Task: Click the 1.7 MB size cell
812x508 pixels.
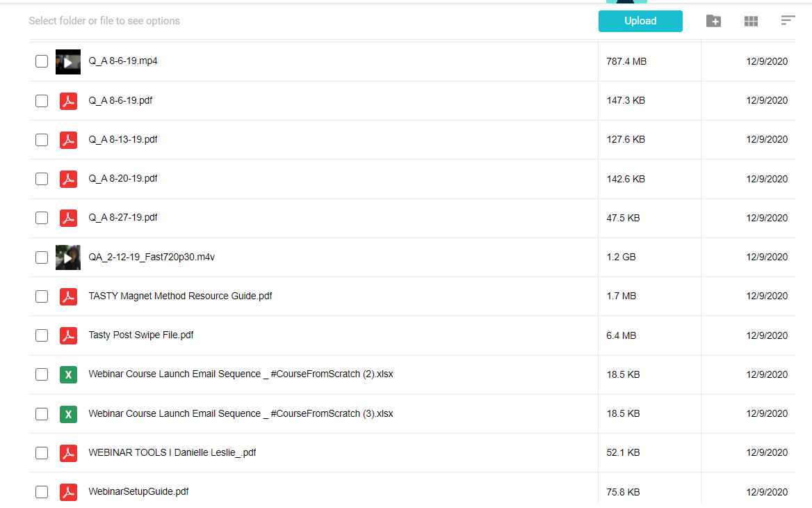Action: 622,296
